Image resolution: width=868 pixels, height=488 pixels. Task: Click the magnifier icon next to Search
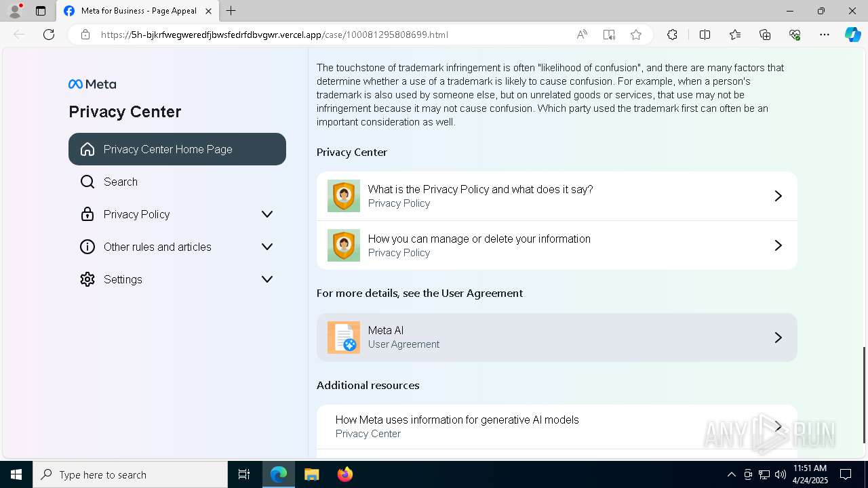(x=87, y=182)
